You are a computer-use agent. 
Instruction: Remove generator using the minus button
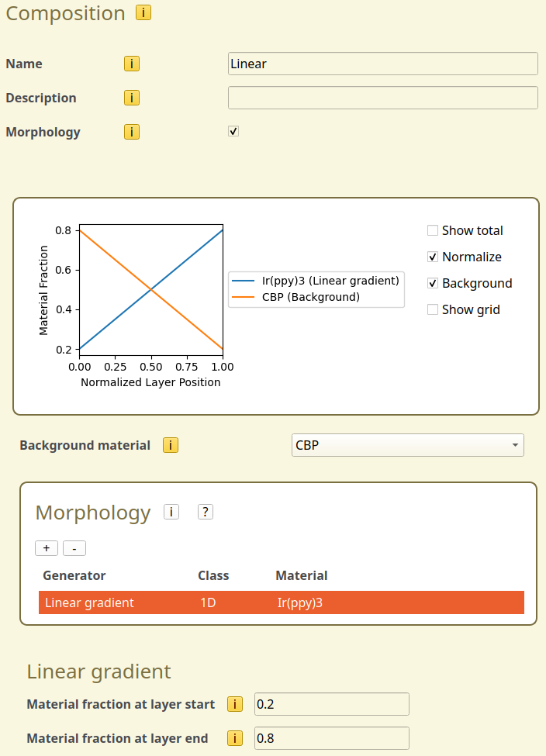point(74,548)
